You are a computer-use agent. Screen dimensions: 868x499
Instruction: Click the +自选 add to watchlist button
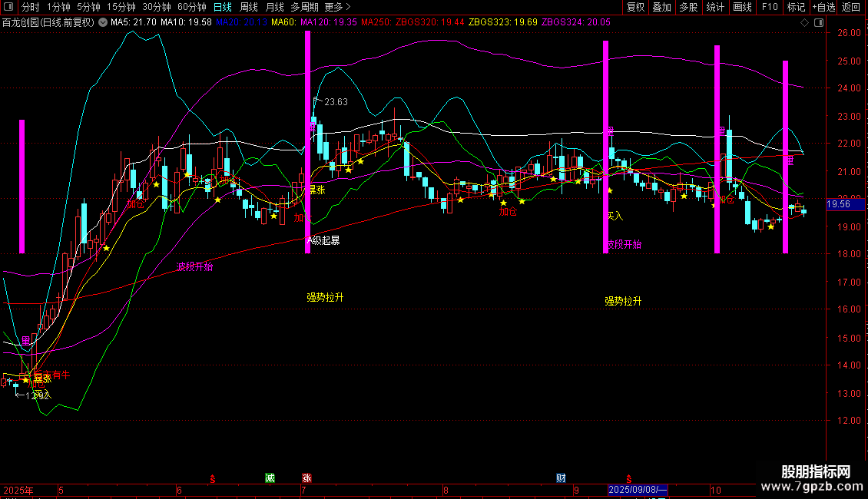point(823,7)
